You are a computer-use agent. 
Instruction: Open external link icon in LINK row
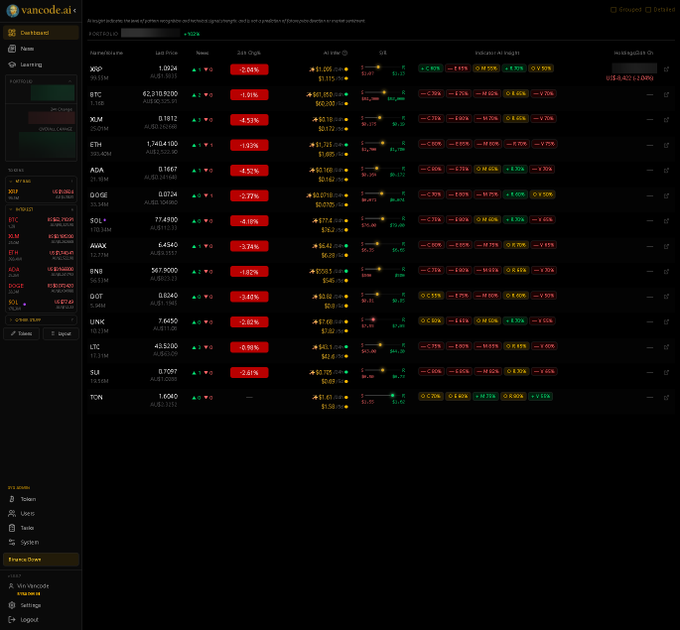[x=666, y=322]
